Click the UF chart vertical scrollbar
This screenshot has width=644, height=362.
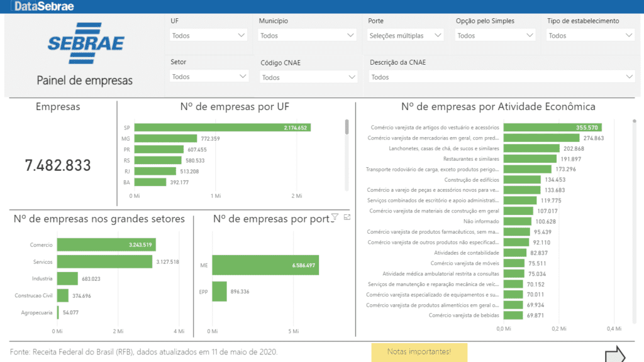click(347, 127)
